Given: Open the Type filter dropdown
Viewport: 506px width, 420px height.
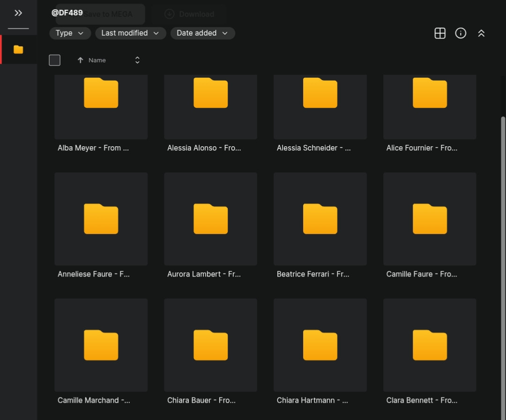Looking at the screenshot, I should point(70,33).
